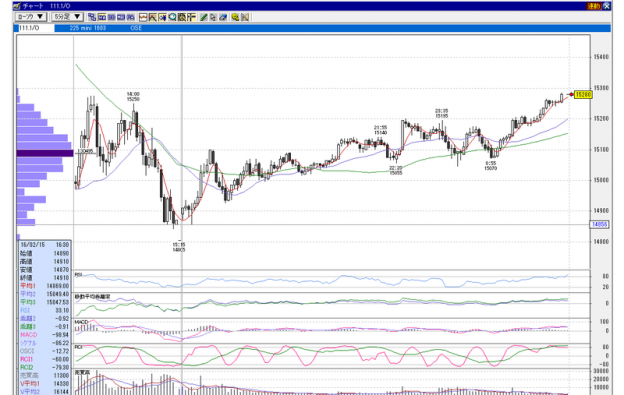Image resolution: width=624 pixels, height=395 pixels.
Task: Choose the pointer cursor tool
Action: pyautogui.click(x=213, y=17)
